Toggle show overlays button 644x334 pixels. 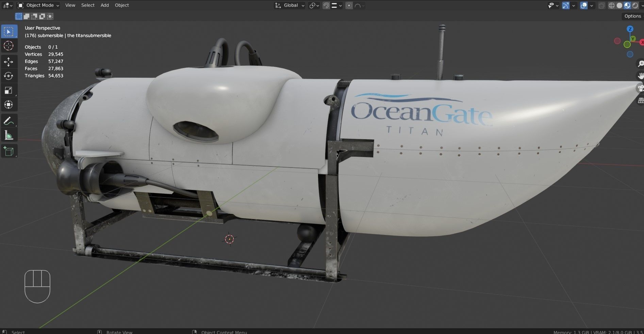tap(584, 5)
